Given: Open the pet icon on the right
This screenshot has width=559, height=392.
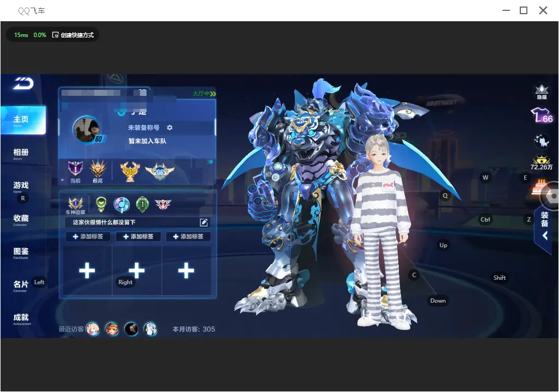Looking at the screenshot, I should tap(542, 141).
